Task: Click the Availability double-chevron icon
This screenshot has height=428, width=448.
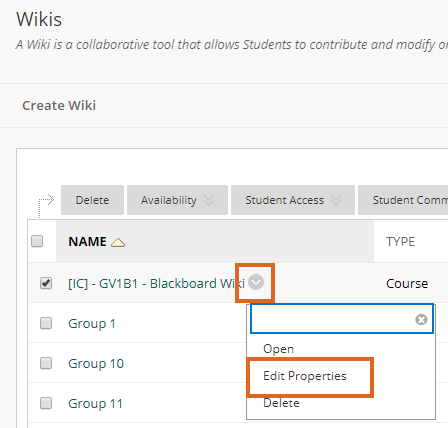Action: pyautogui.click(x=209, y=200)
